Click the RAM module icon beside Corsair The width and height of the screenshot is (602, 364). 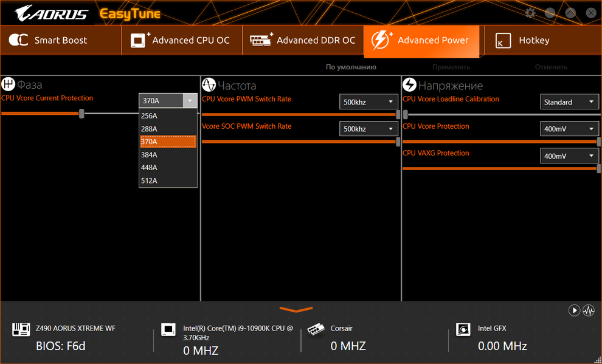click(x=316, y=329)
